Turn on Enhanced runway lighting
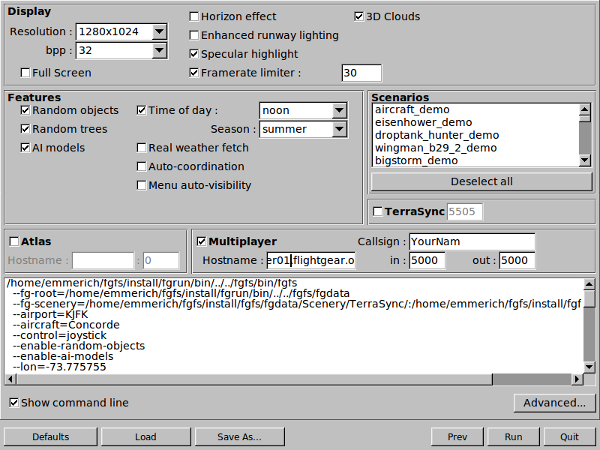Viewport: 600px width, 450px height. [x=194, y=35]
